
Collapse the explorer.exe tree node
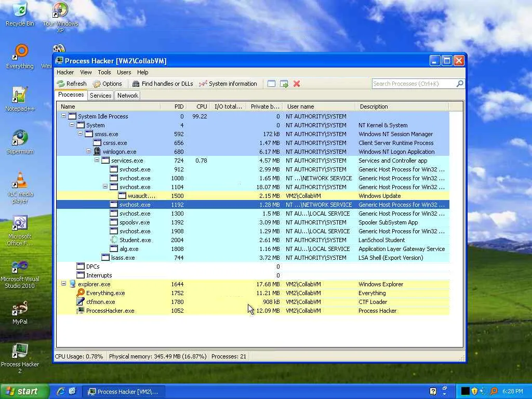click(63, 283)
